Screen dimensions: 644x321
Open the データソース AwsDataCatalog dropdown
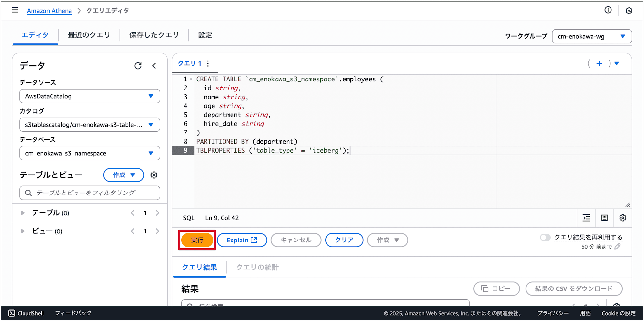point(90,96)
